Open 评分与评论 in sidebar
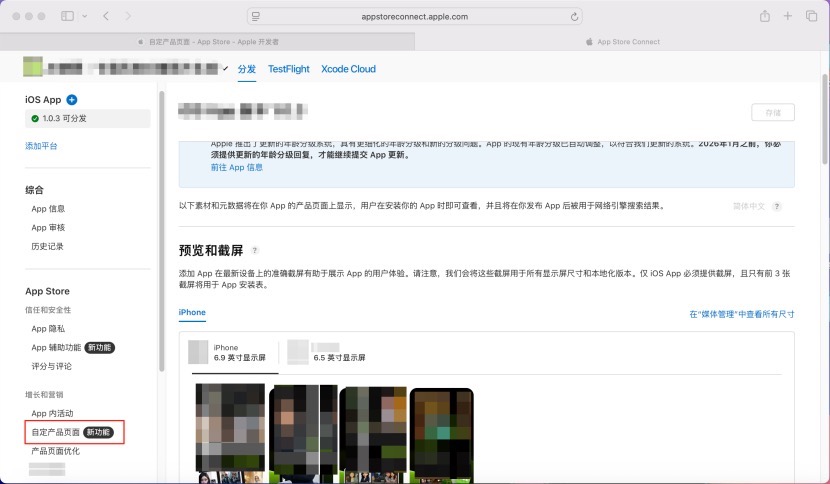Image resolution: width=830 pixels, height=484 pixels. 51,366
